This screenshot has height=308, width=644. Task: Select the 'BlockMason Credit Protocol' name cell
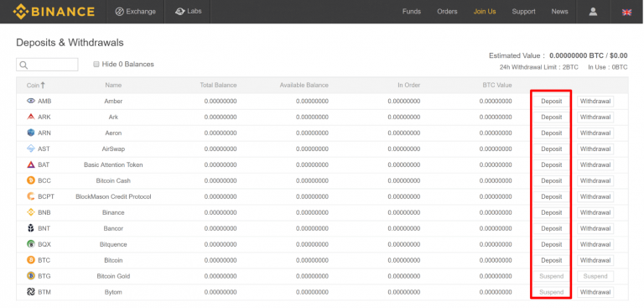[x=113, y=196]
